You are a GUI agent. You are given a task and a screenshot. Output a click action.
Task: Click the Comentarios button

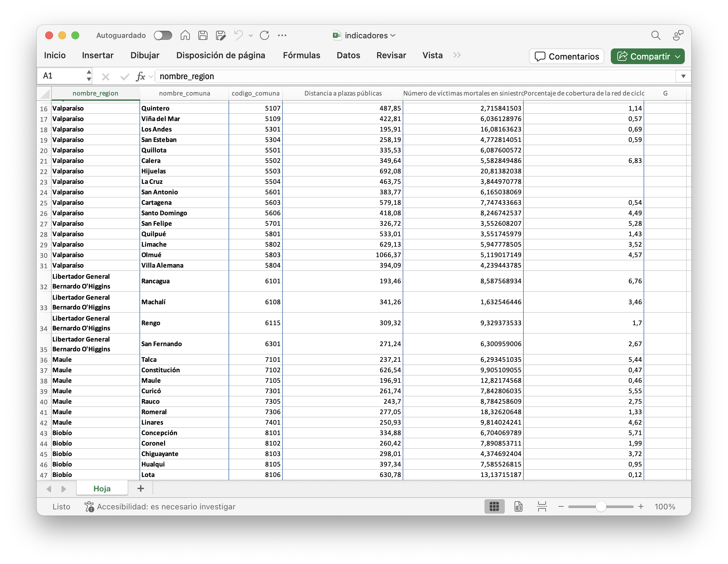[x=566, y=56]
